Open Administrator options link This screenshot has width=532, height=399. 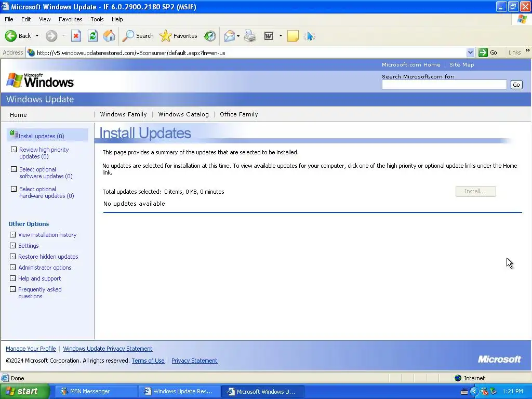[x=45, y=268]
